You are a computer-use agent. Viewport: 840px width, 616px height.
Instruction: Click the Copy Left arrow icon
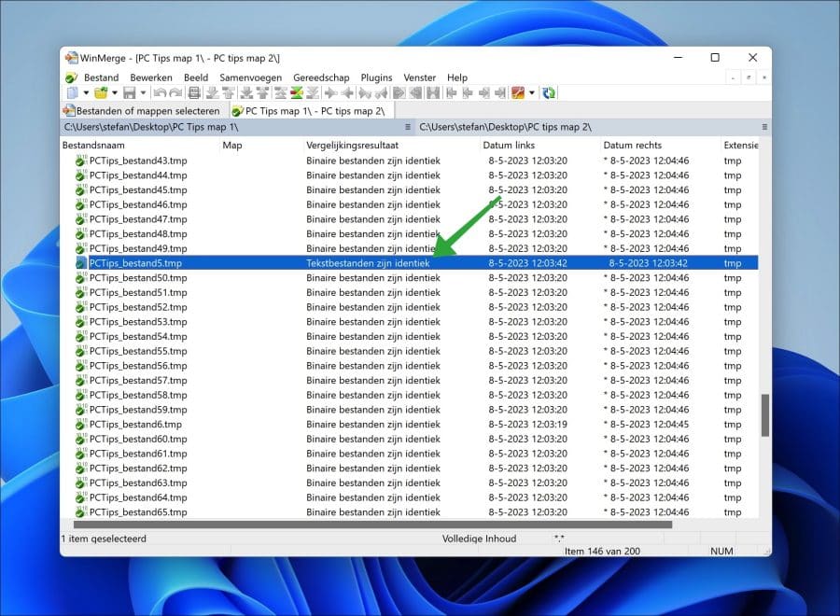pyautogui.click(x=347, y=93)
